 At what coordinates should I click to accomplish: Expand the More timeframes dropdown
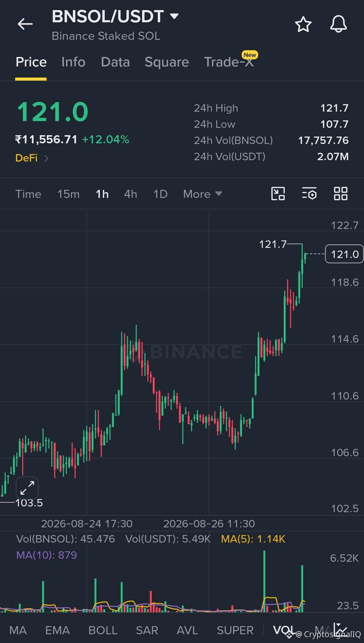[203, 194]
